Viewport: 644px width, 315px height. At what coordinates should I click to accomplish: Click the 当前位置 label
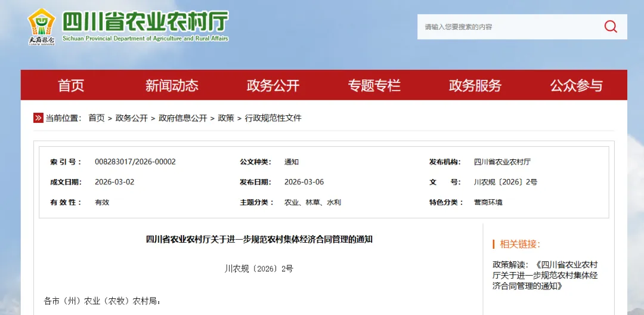[x=64, y=118]
